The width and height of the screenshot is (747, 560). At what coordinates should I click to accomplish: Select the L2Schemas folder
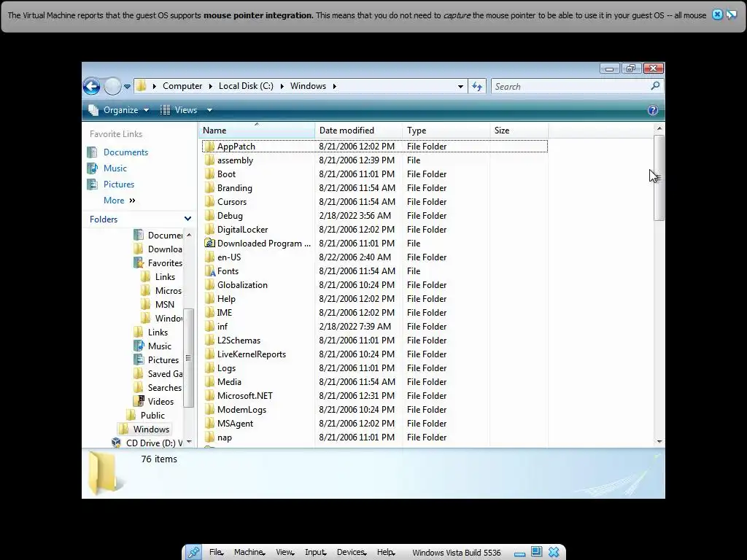click(x=239, y=341)
